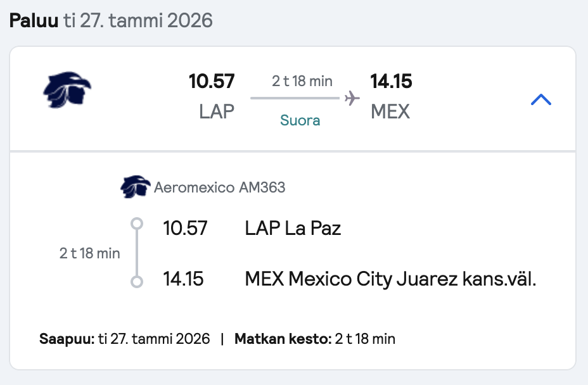Click the duration label beside timeline
Viewport: 588px width, 385px height.
(89, 253)
